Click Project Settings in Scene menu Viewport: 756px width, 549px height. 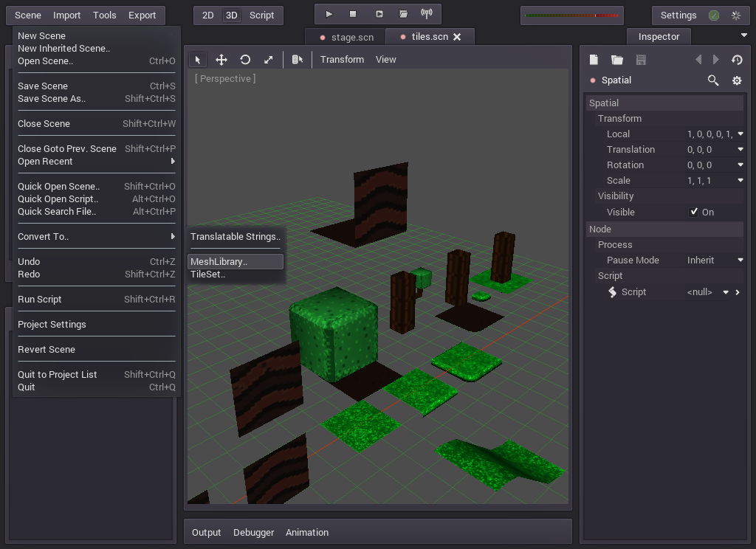click(x=52, y=325)
